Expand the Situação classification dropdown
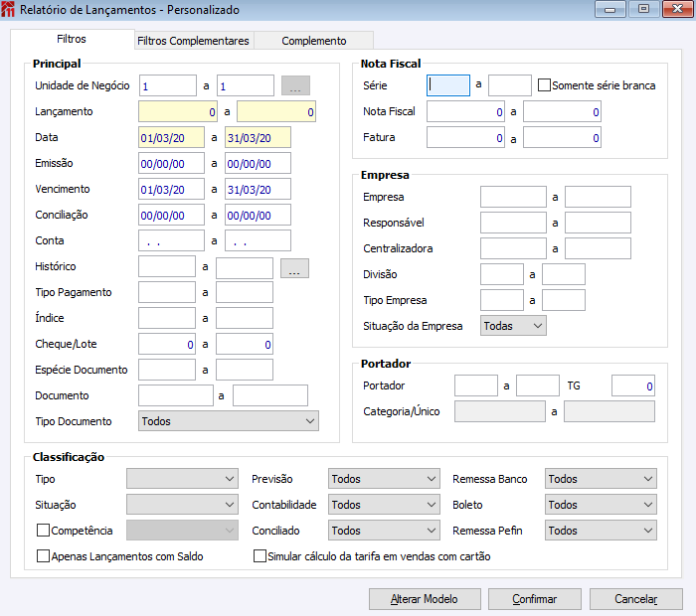 182,505
